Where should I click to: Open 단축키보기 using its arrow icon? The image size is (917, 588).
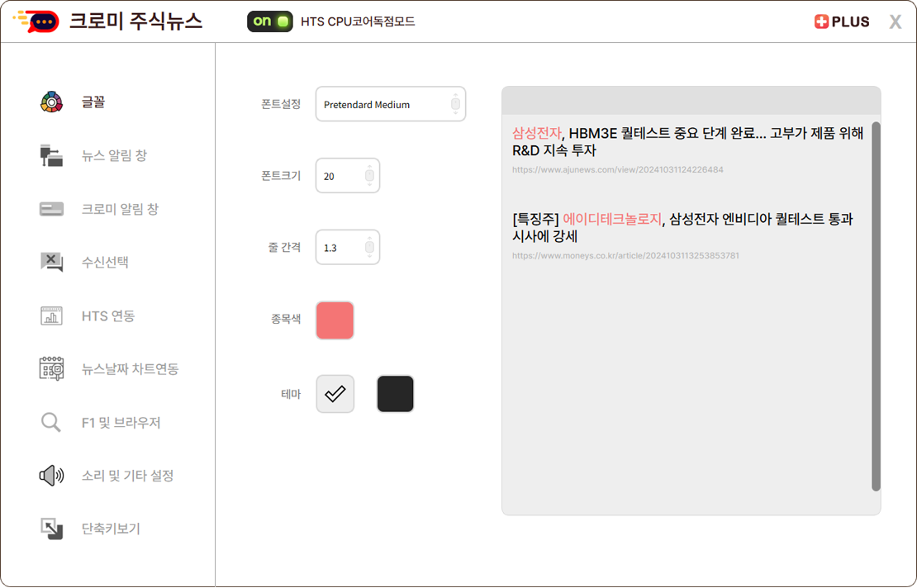[x=51, y=529]
